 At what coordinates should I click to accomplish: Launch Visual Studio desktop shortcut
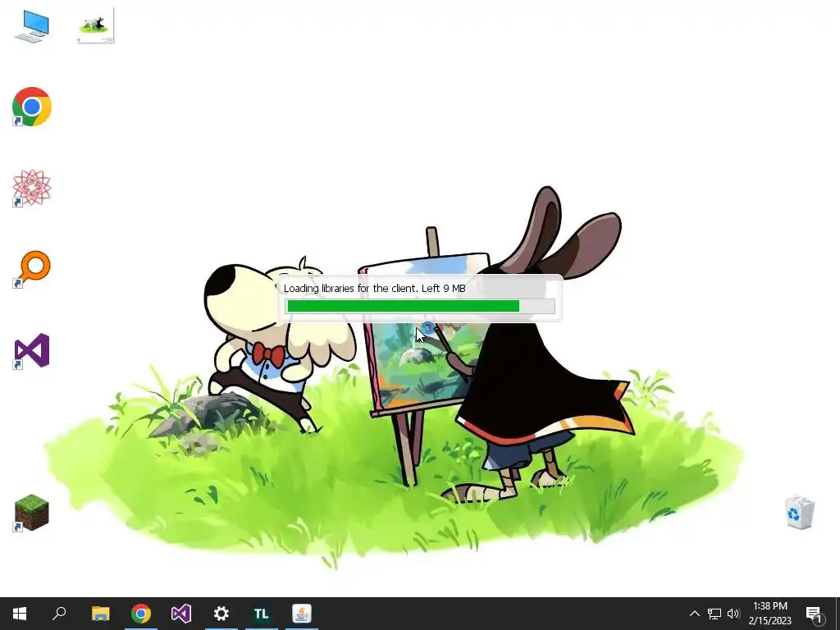(x=32, y=351)
